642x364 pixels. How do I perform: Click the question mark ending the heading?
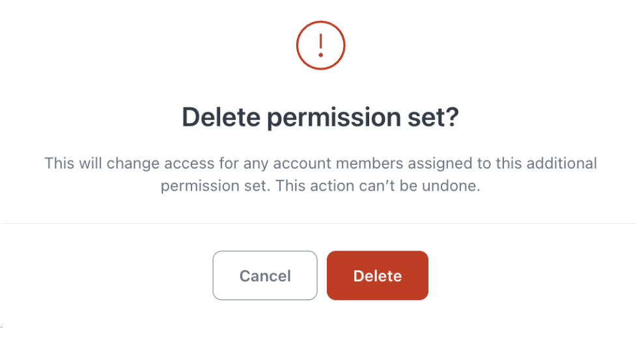click(x=451, y=117)
